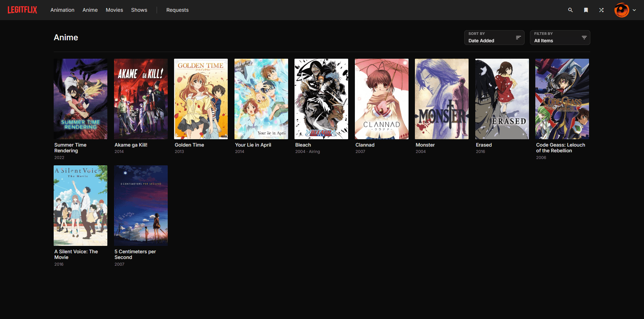Go to the Animation menu item
Image resolution: width=644 pixels, height=319 pixels.
tap(62, 10)
